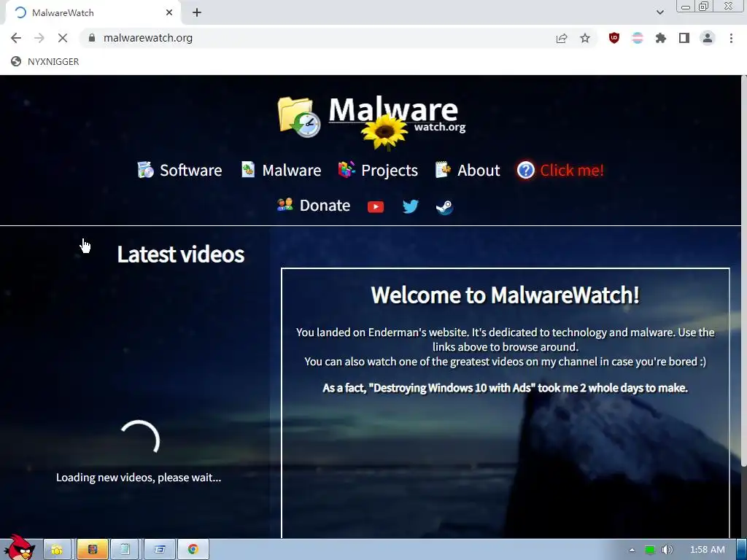Click the 'Destroying Windows 10 with Ads' fact text
Screen dimensions: 747x560
point(505,388)
